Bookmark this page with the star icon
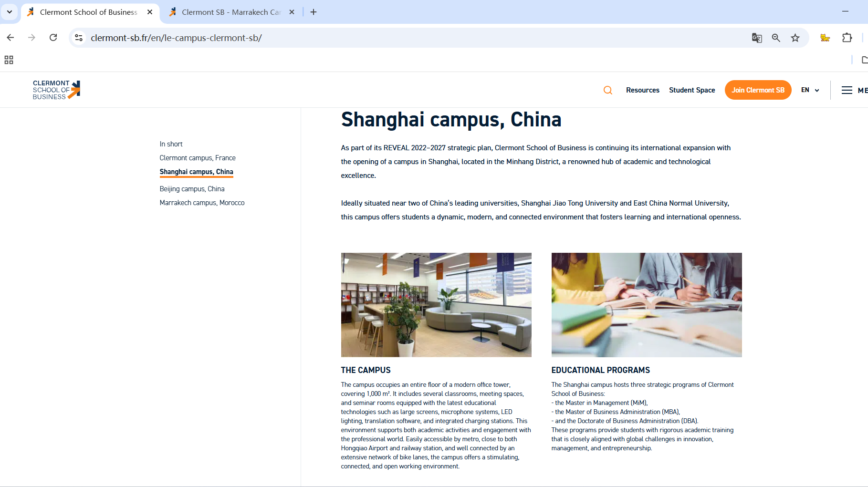This screenshot has height=487, width=868. tap(795, 38)
